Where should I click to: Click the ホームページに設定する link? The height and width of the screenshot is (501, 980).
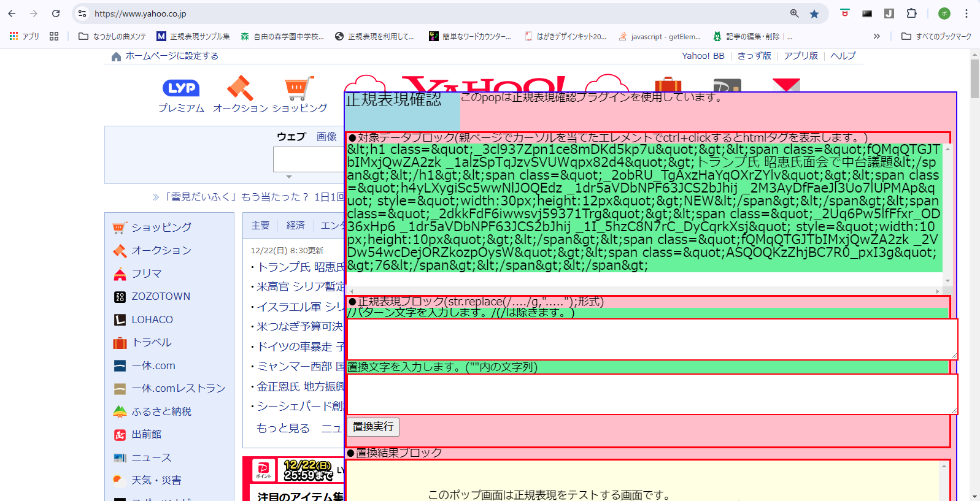(172, 56)
